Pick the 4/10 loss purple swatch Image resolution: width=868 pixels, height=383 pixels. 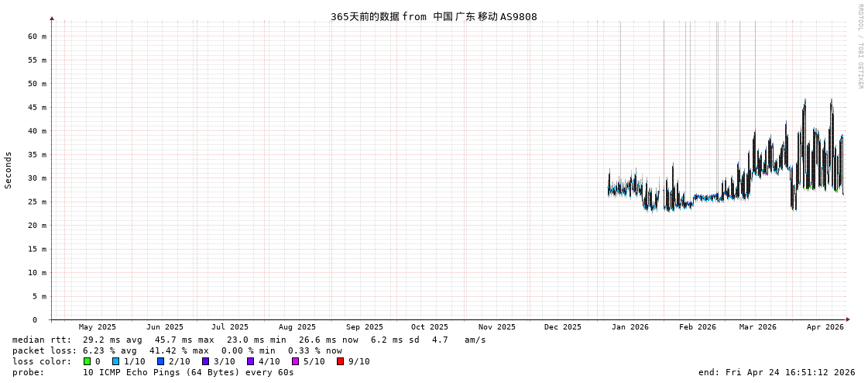point(250,361)
